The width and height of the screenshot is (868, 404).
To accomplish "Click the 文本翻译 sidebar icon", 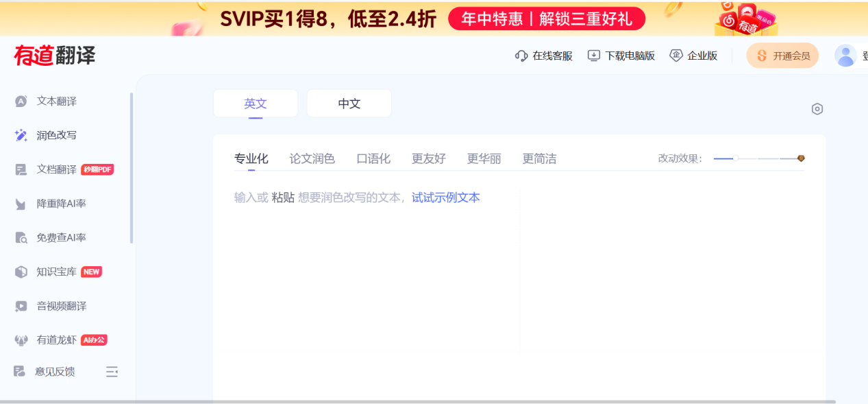I will (x=21, y=102).
